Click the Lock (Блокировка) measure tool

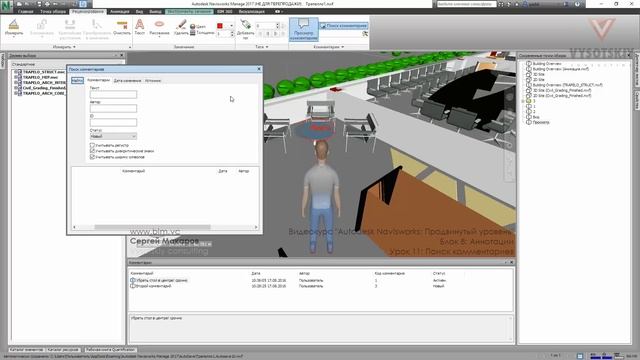point(42,28)
